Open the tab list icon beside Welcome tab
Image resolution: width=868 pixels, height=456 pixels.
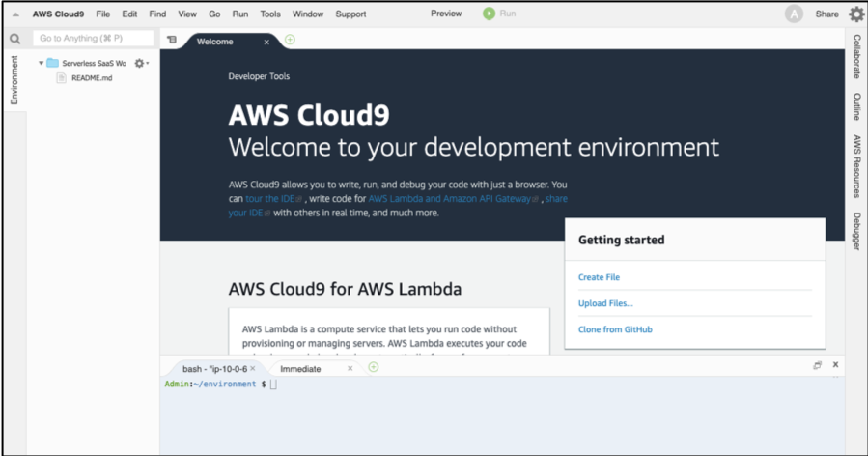pyautogui.click(x=172, y=40)
